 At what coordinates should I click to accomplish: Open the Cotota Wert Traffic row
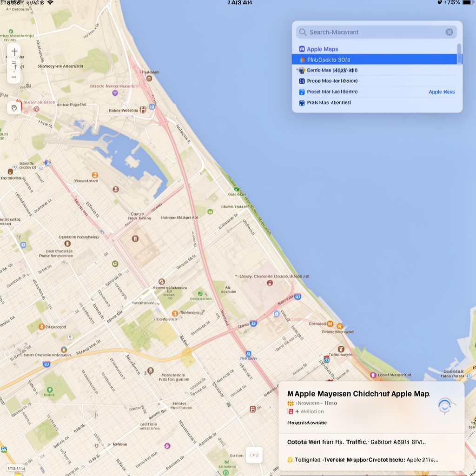tap(371, 442)
